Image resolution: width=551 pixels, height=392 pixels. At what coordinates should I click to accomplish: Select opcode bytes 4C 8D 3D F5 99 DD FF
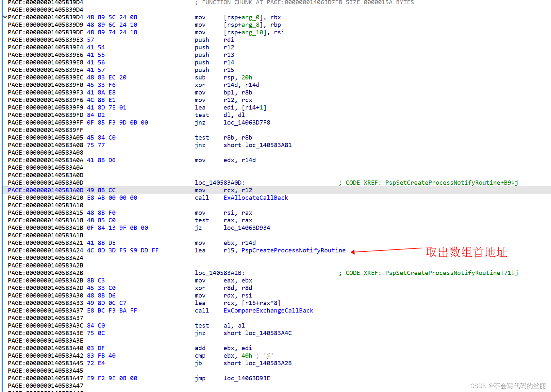pyautogui.click(x=123, y=250)
